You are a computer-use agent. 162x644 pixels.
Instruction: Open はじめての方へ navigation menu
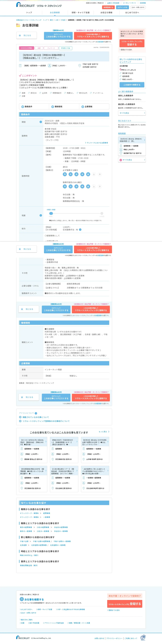pyautogui.click(x=132, y=12)
